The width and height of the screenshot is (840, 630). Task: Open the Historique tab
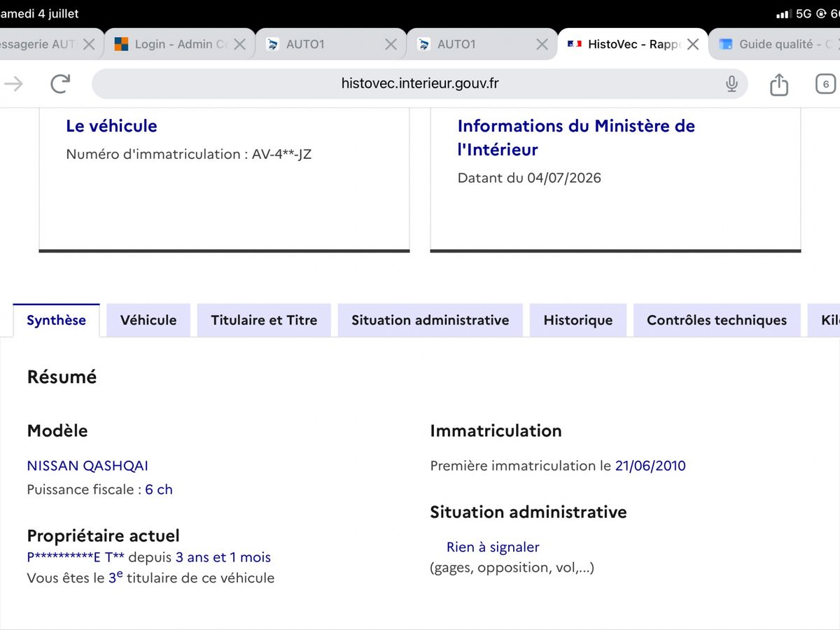[x=578, y=320]
